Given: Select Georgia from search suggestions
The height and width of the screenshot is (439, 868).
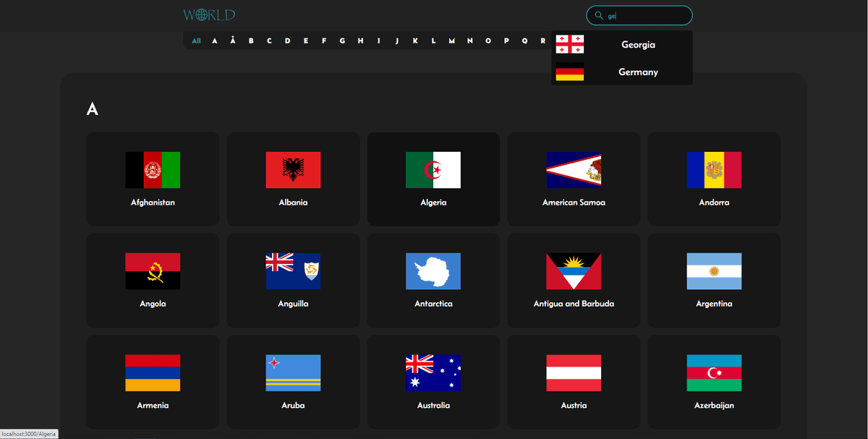Looking at the screenshot, I should click(x=622, y=45).
